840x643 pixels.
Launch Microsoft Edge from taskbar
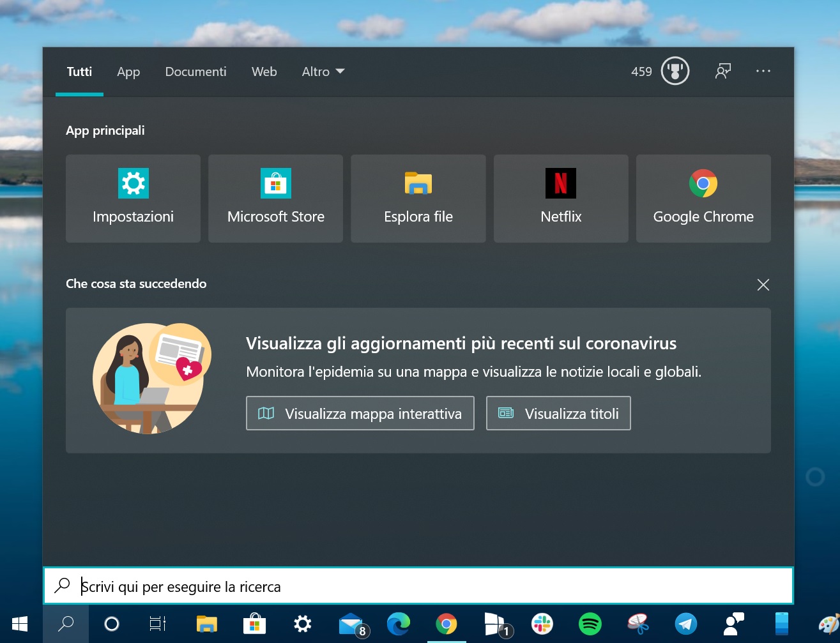[398, 624]
